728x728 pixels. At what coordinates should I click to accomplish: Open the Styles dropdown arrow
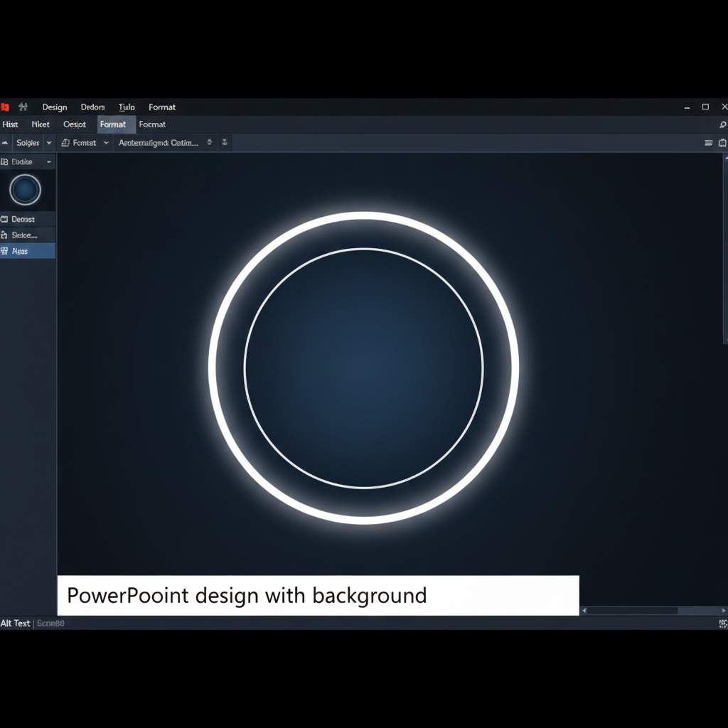[48, 142]
